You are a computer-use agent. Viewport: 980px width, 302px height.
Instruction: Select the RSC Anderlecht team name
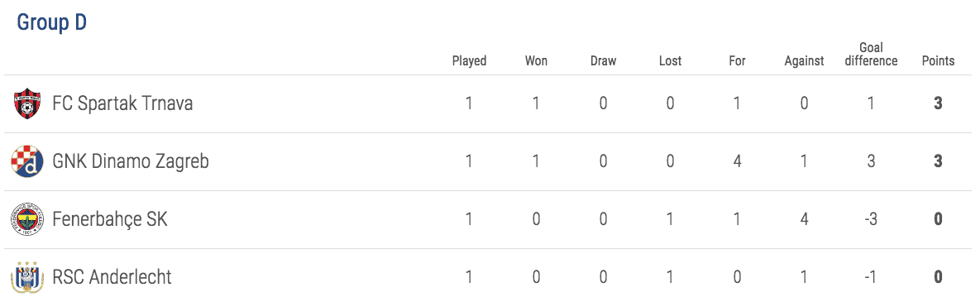pos(112,276)
